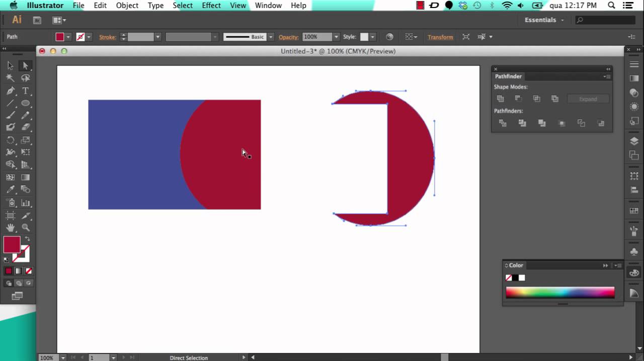Select the Pen tool
Viewport: 644px width, 361px height.
point(10,91)
